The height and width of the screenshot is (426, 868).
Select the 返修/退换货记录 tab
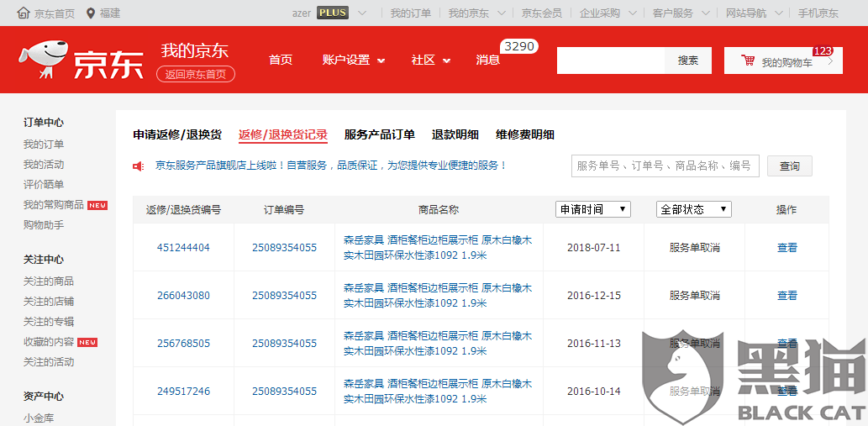pyautogui.click(x=283, y=134)
